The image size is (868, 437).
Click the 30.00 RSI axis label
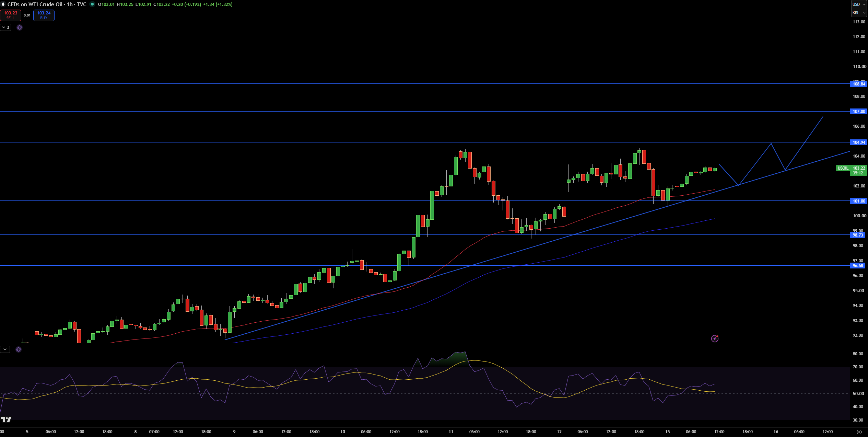click(858, 420)
